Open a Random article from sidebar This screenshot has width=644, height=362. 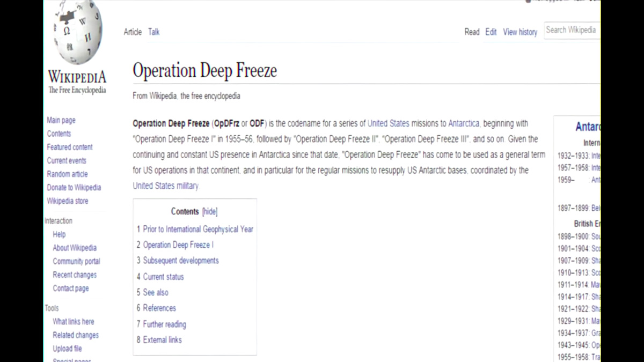[x=67, y=174]
